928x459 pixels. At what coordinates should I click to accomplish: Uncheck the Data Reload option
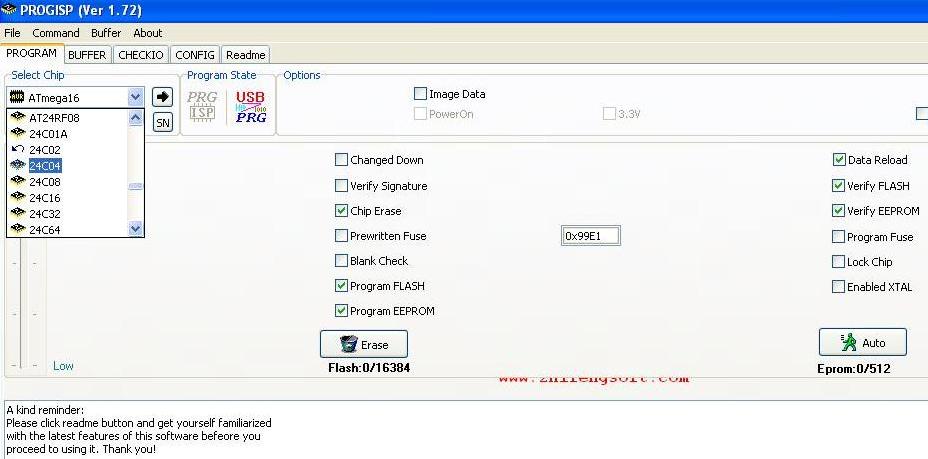(839, 160)
